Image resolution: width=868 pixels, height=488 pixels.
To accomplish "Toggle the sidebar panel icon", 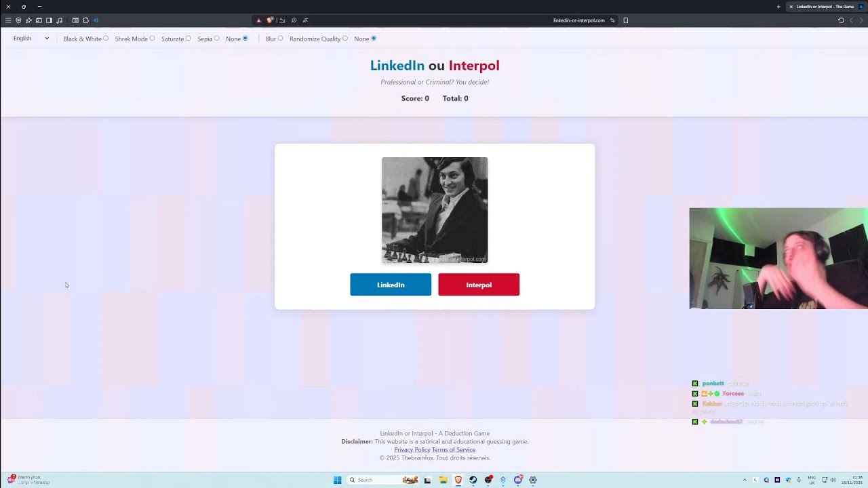I will [x=49, y=20].
